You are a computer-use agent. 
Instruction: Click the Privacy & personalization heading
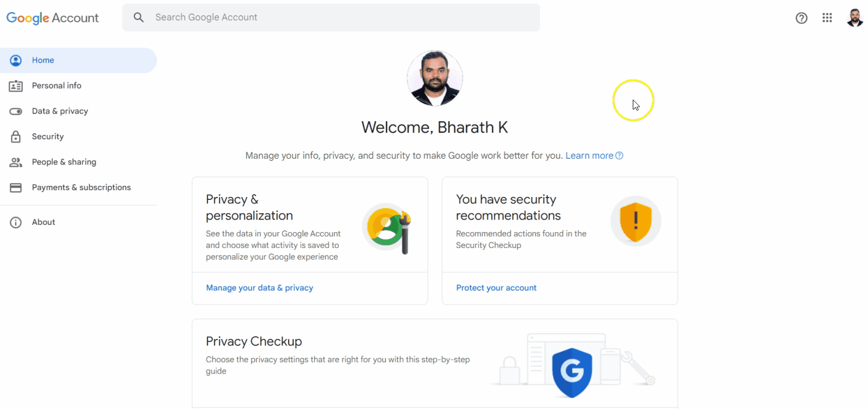click(249, 207)
